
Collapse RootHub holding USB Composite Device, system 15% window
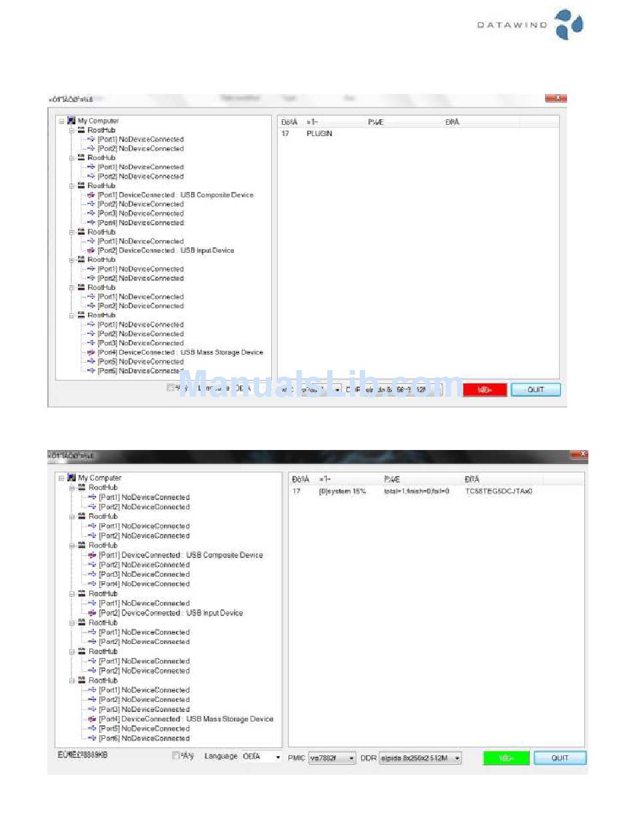73,545
